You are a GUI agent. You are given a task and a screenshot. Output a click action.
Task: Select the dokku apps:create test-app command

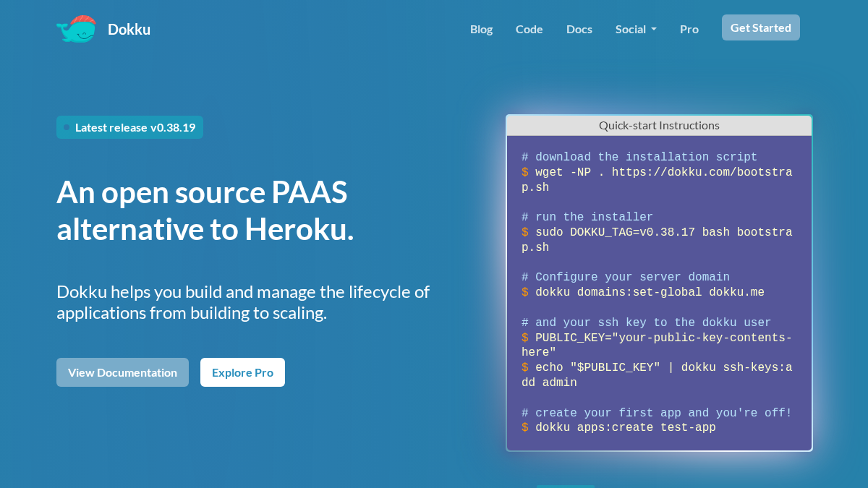(x=618, y=428)
